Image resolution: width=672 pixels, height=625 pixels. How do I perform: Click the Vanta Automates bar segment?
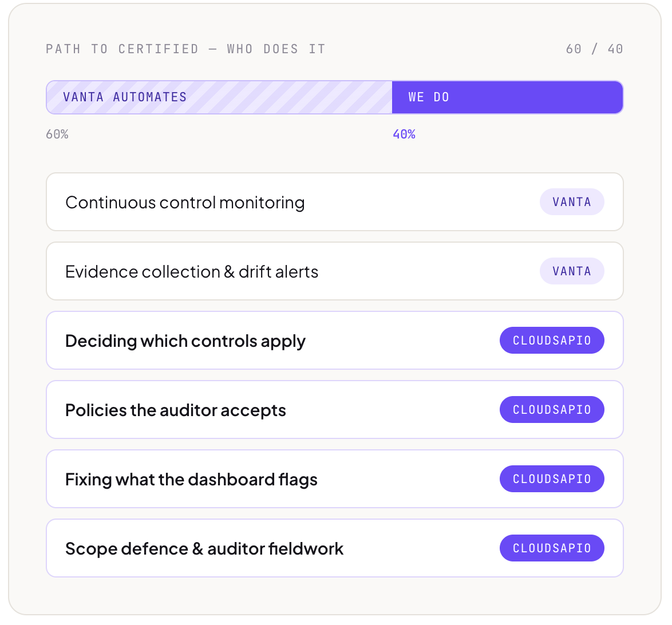(x=219, y=97)
